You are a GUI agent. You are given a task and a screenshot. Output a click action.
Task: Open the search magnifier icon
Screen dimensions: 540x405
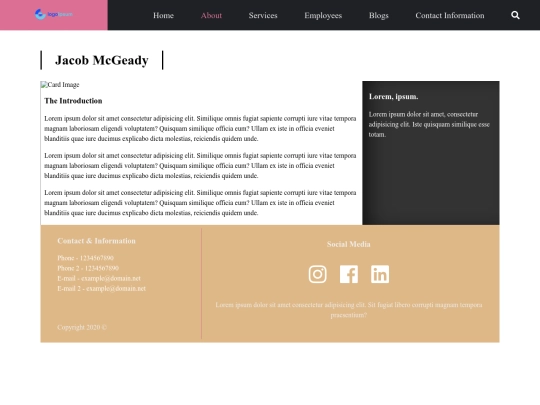point(515,15)
